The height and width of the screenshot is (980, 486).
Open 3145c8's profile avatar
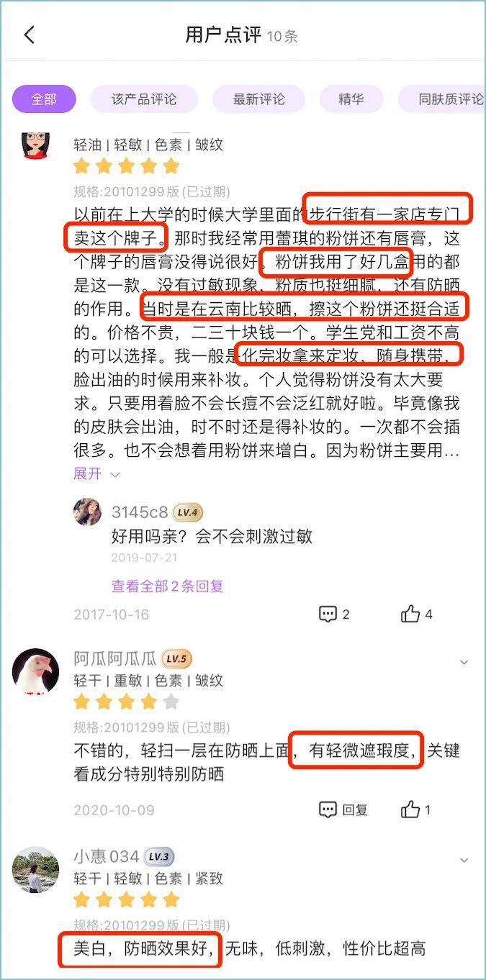click(x=88, y=512)
